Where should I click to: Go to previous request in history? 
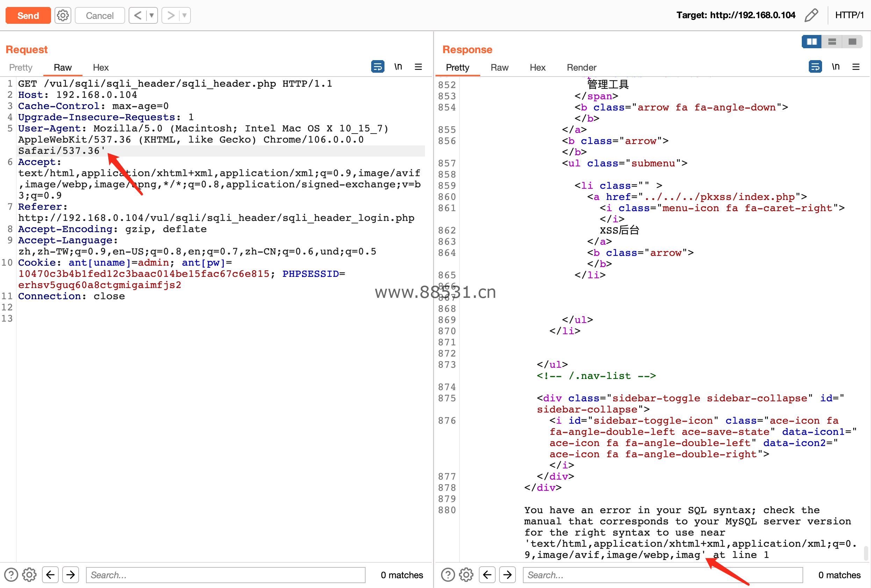138,15
